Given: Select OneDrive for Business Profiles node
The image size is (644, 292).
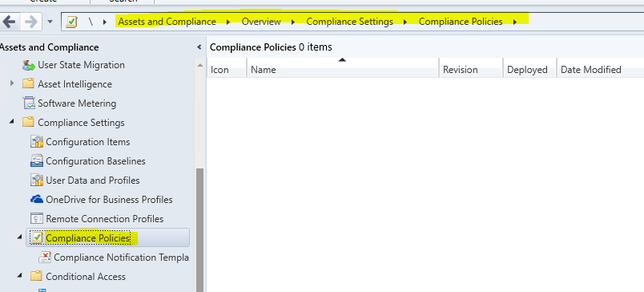Looking at the screenshot, I should (x=109, y=200).
